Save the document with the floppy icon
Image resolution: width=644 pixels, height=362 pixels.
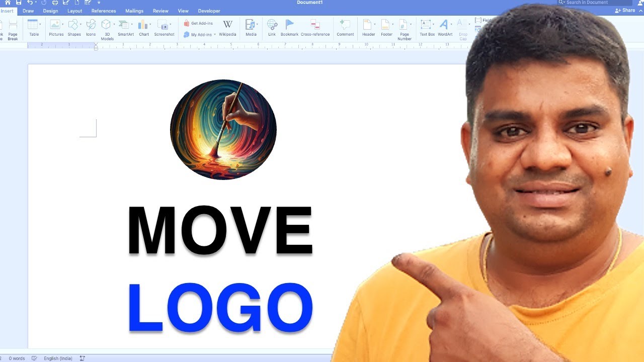coord(19,3)
